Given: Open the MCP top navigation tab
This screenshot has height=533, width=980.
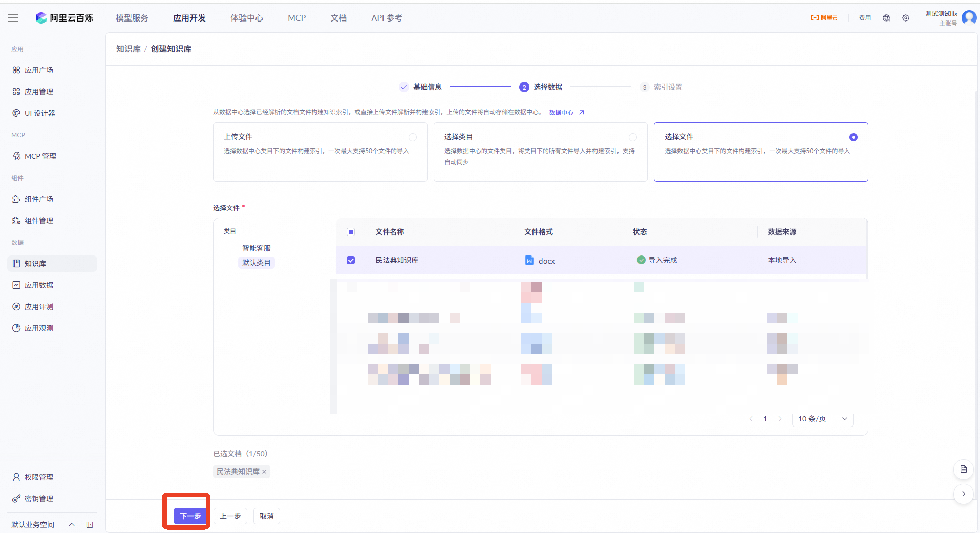Looking at the screenshot, I should (x=296, y=18).
